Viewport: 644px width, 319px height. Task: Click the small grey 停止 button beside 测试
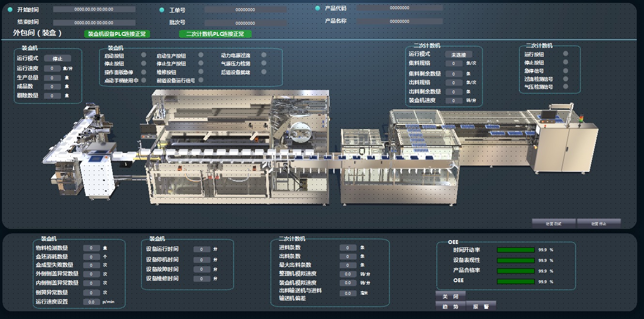[599, 224]
